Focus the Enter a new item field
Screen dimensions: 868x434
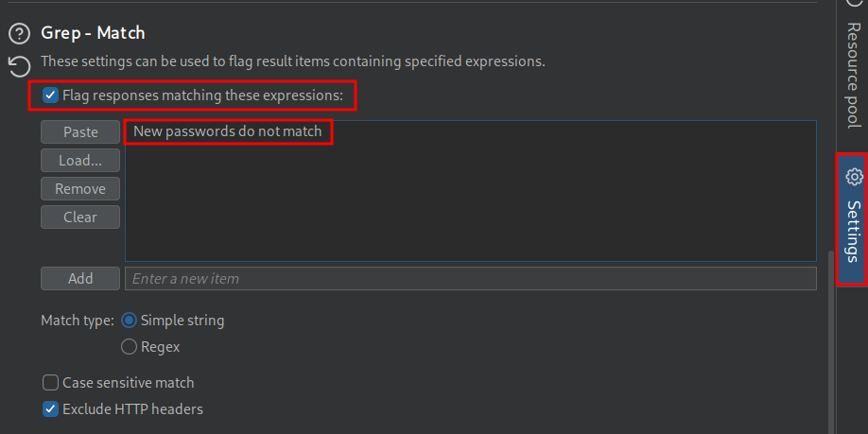click(x=471, y=279)
